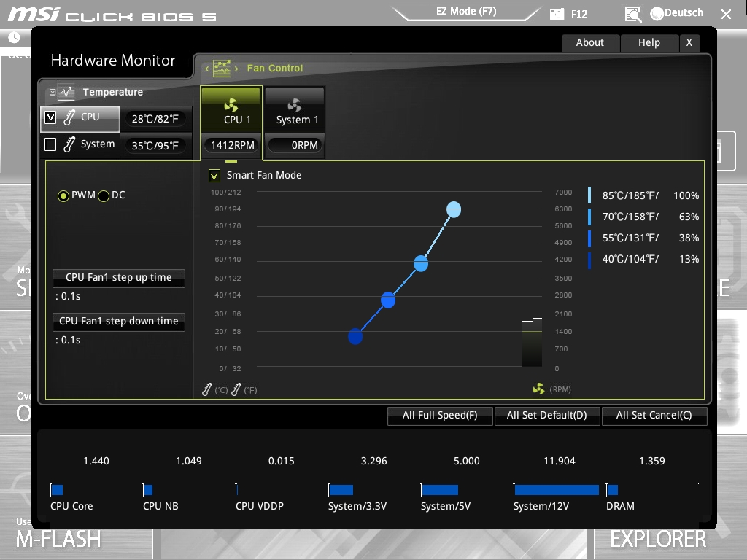This screenshot has height=560, width=747.
Task: Select the 40°C fan curve point
Action: pos(355,337)
